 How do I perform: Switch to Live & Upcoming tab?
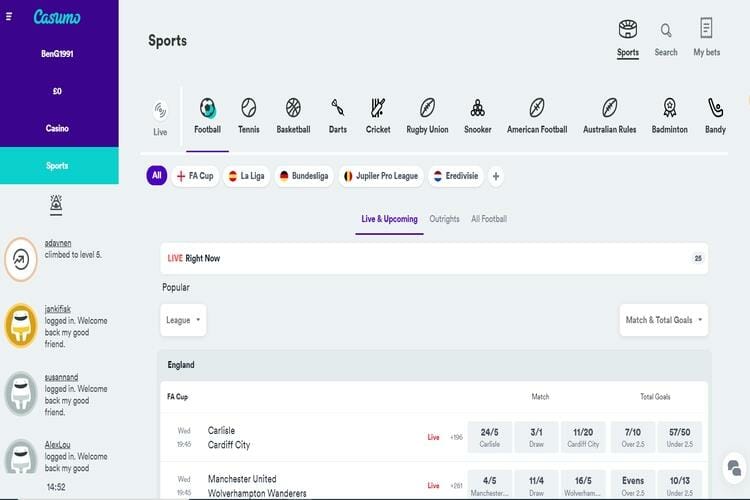pyautogui.click(x=389, y=219)
